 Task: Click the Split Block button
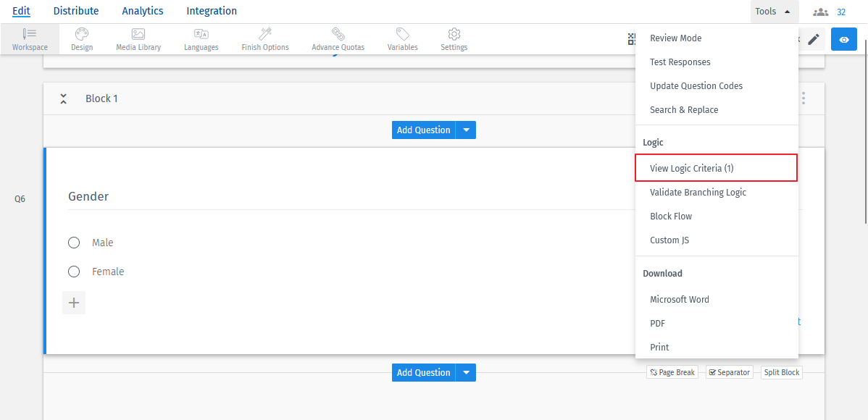pyautogui.click(x=782, y=372)
